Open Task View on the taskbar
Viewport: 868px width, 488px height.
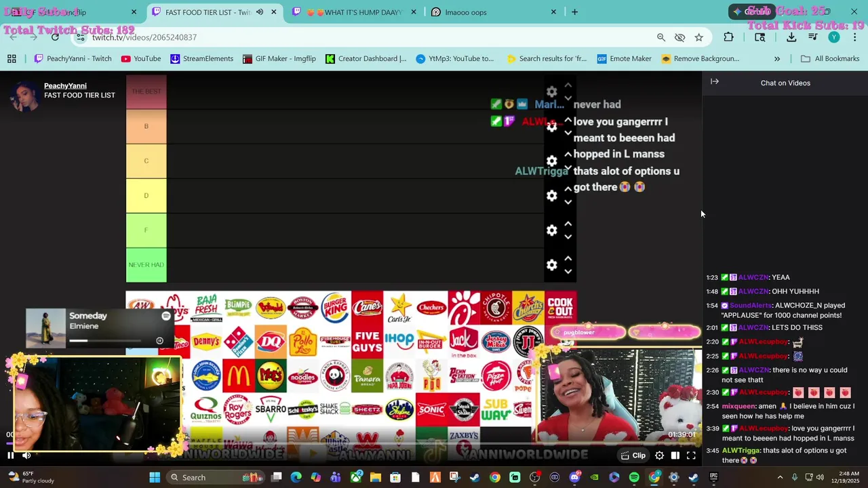click(277, 477)
